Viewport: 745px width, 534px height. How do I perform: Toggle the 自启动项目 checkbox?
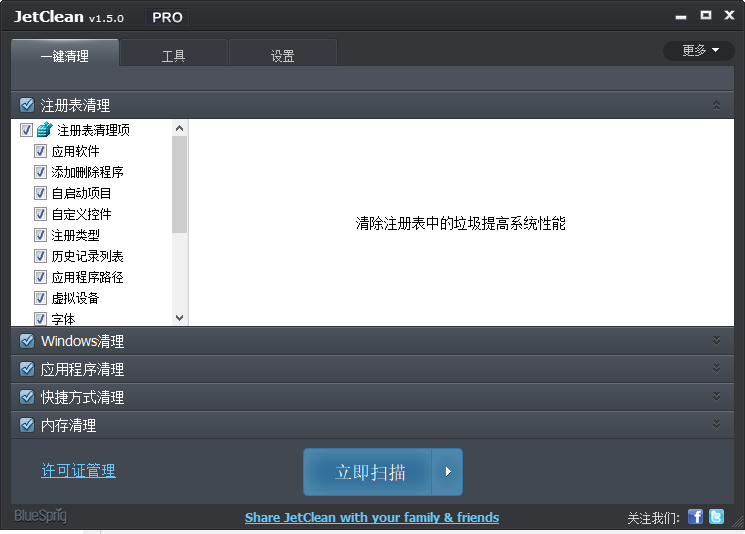[41, 193]
